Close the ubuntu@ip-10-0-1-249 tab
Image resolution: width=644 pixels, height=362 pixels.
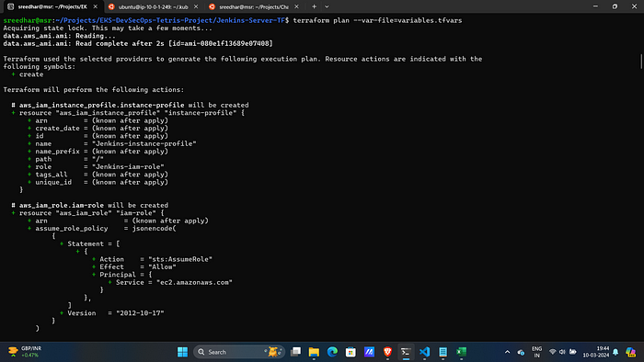(196, 6)
